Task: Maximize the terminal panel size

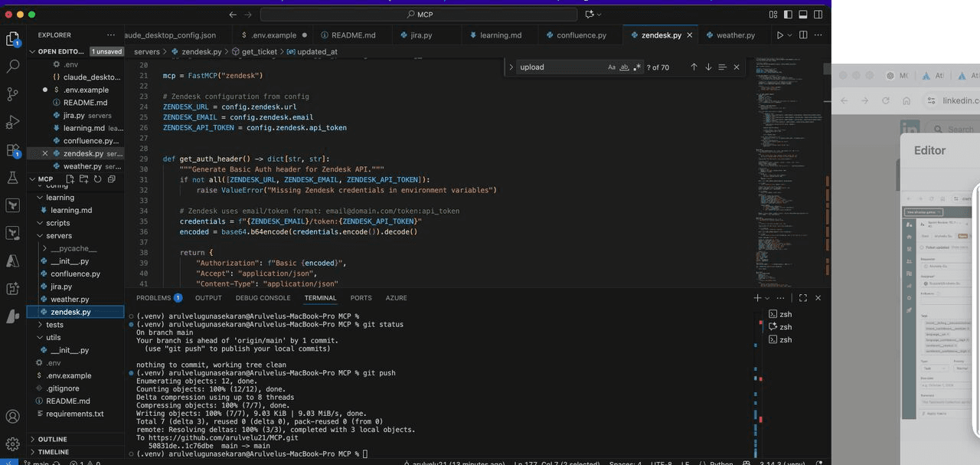Action: pyautogui.click(x=802, y=298)
